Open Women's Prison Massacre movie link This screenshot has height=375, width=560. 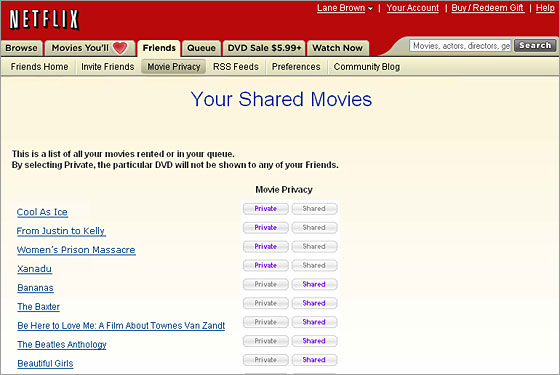coord(76,250)
